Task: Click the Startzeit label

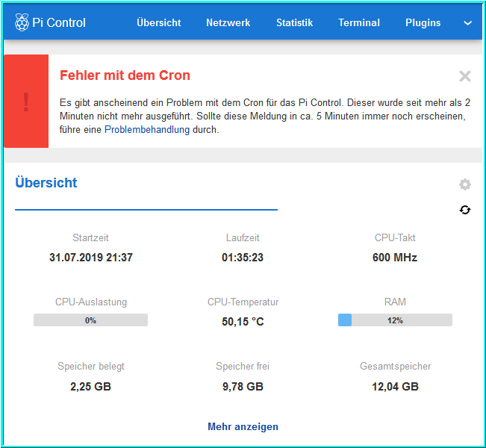Action: [90, 237]
